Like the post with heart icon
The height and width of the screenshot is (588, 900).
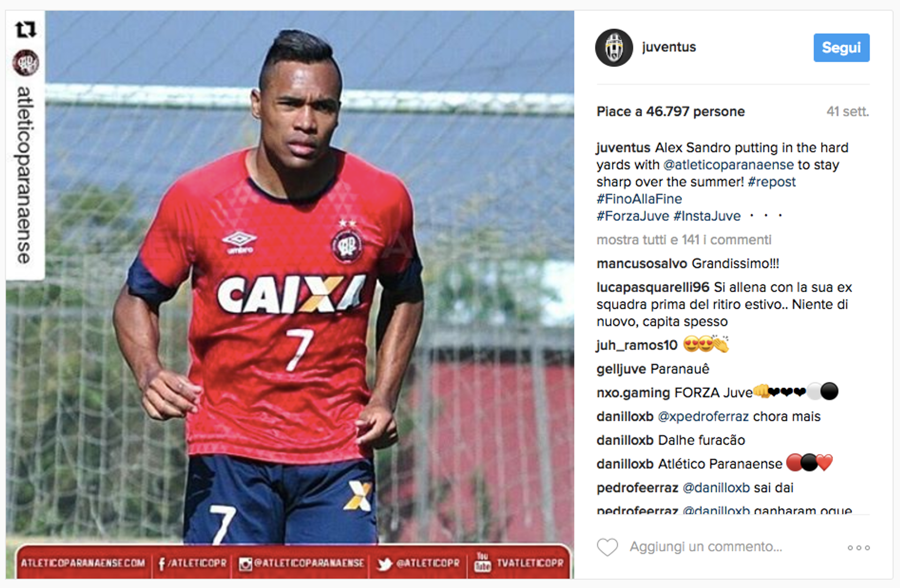click(607, 547)
